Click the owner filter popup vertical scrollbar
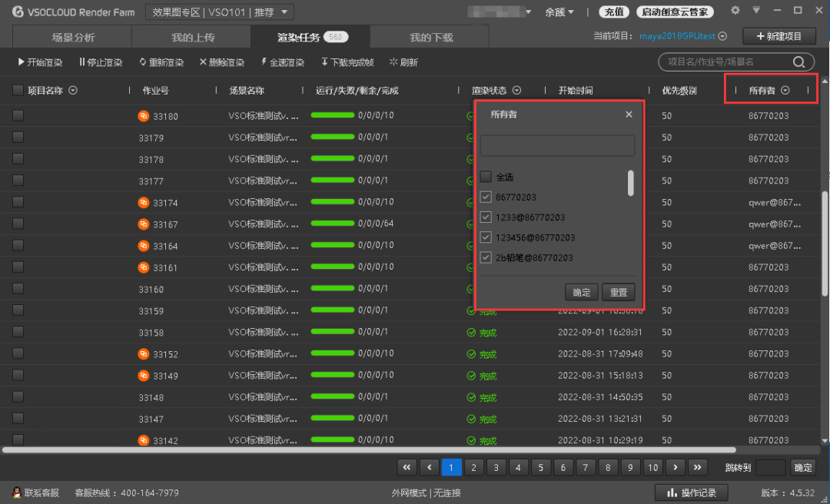Screen dimensions: 830x504 630,183
